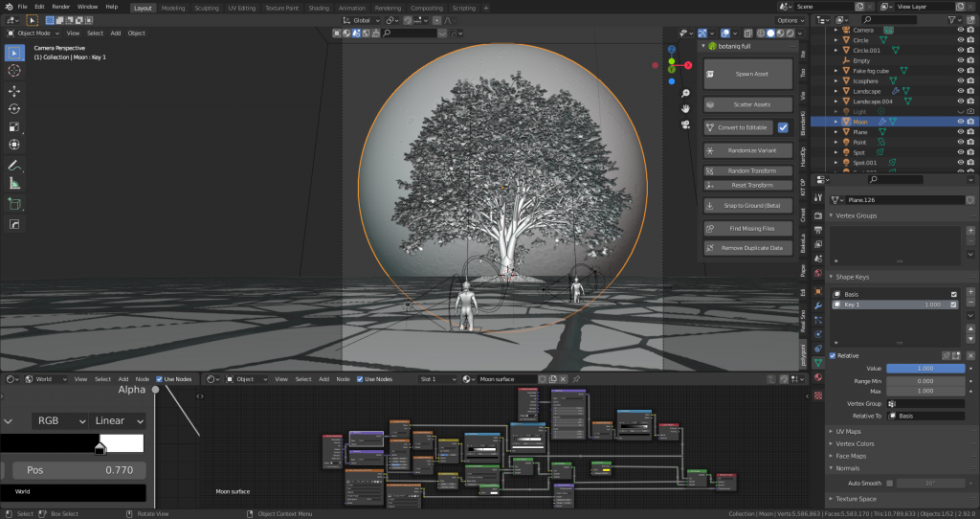Image resolution: width=980 pixels, height=519 pixels.
Task: Select the Move tool in viewport toolbar
Action: pos(14,91)
